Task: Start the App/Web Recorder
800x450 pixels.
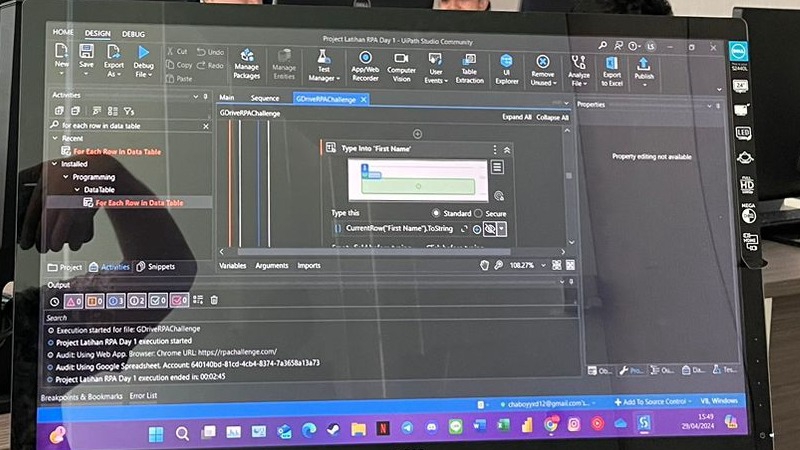Action: 365,66
